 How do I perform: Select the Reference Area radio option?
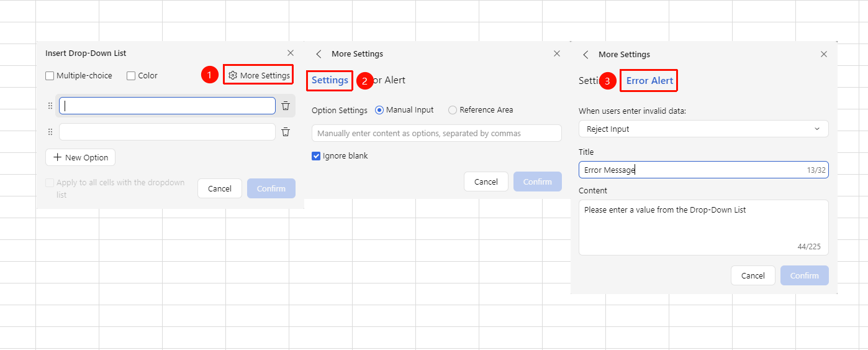point(453,110)
